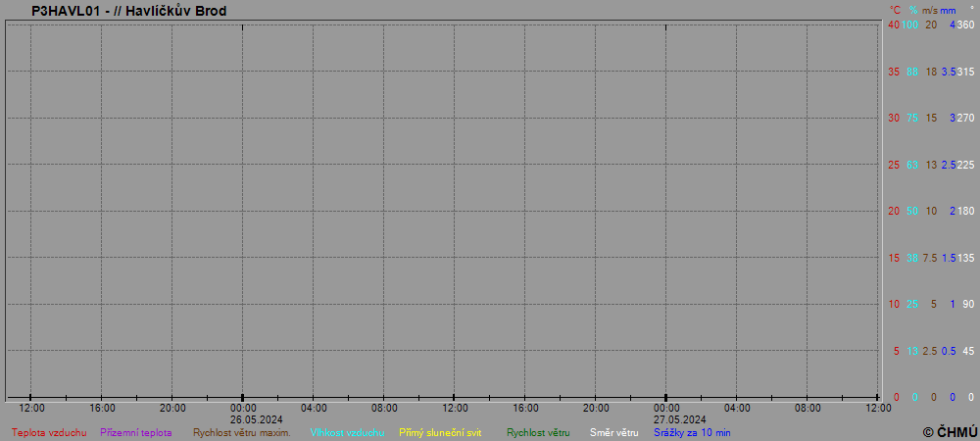Click the white Směr větru legend entry
The image size is (980, 441).
613,432
